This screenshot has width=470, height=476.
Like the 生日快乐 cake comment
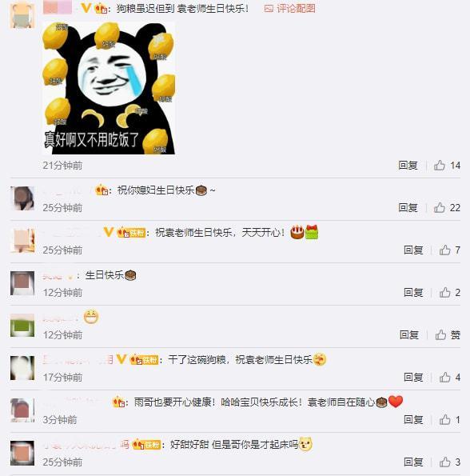450,293
